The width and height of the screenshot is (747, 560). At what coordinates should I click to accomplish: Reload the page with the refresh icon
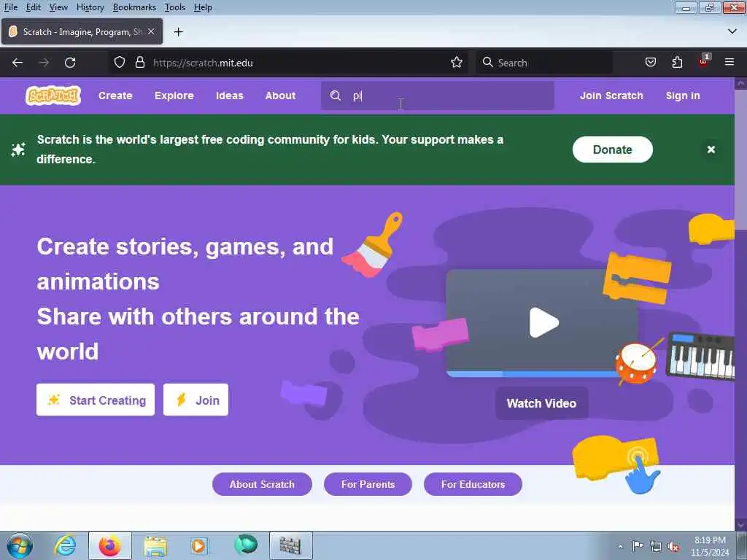(x=70, y=63)
